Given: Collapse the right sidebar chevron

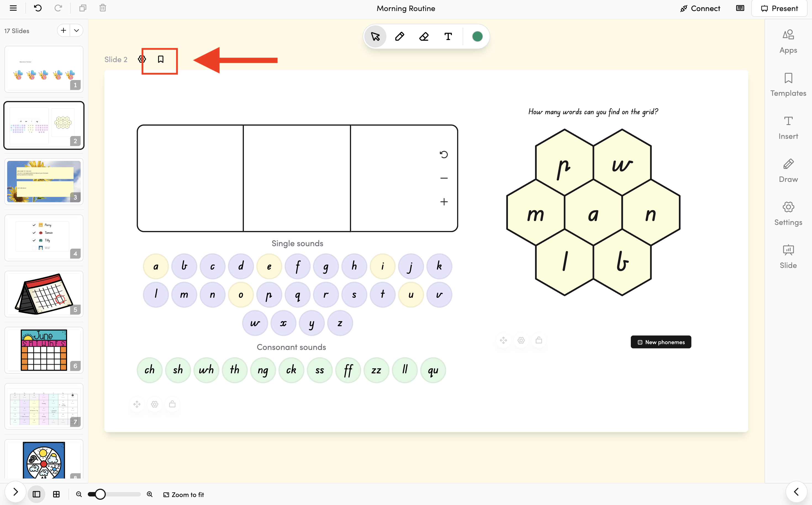Looking at the screenshot, I should point(796,492).
